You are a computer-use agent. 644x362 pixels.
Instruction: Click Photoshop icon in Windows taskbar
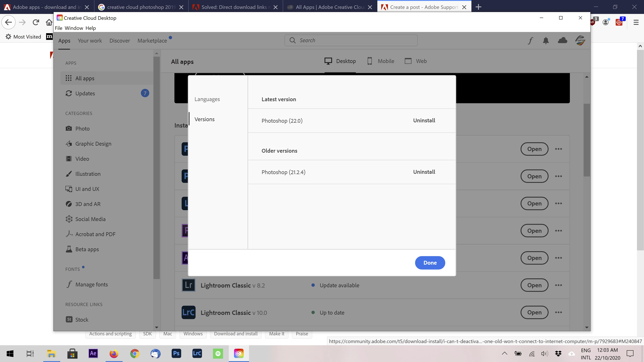point(176,353)
